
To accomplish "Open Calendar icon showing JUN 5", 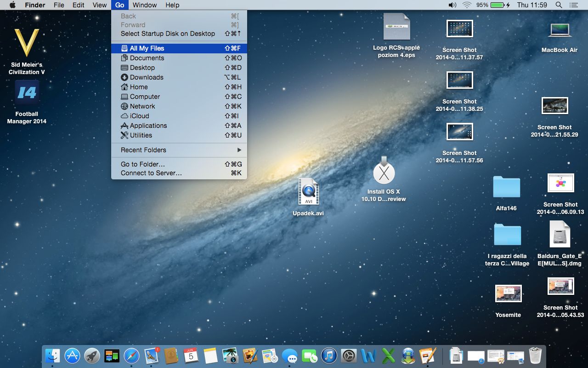I will [191, 356].
